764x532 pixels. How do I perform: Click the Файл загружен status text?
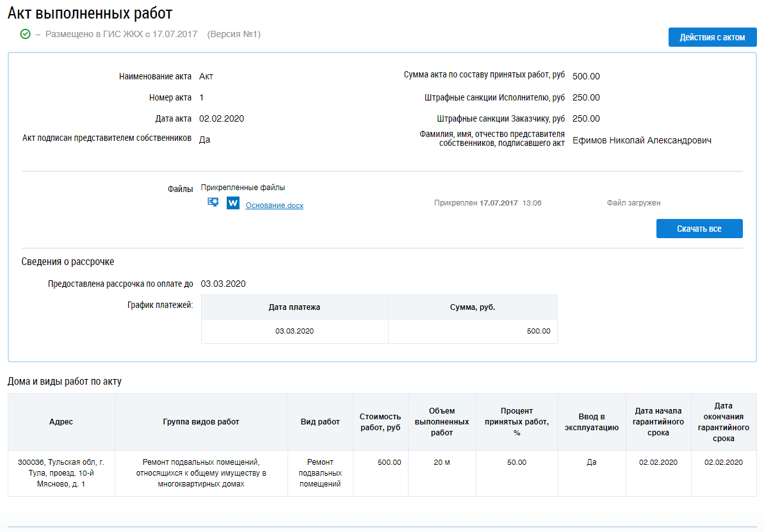(x=633, y=203)
